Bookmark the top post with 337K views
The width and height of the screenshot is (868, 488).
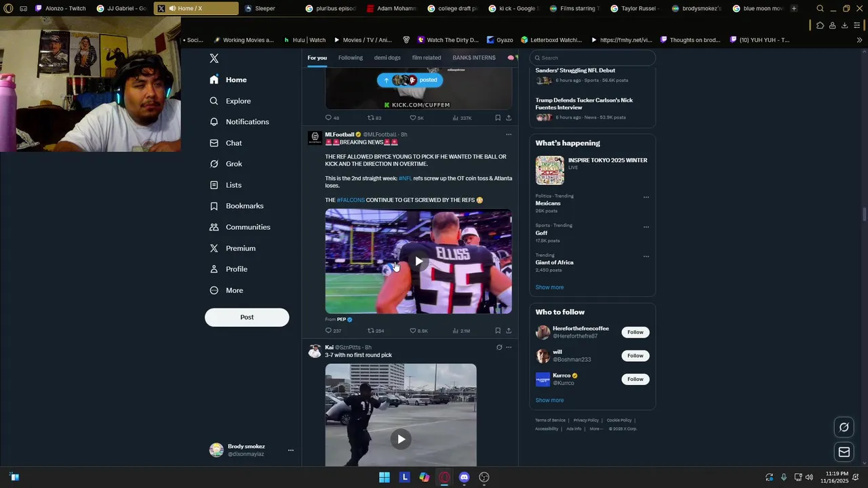click(x=498, y=118)
